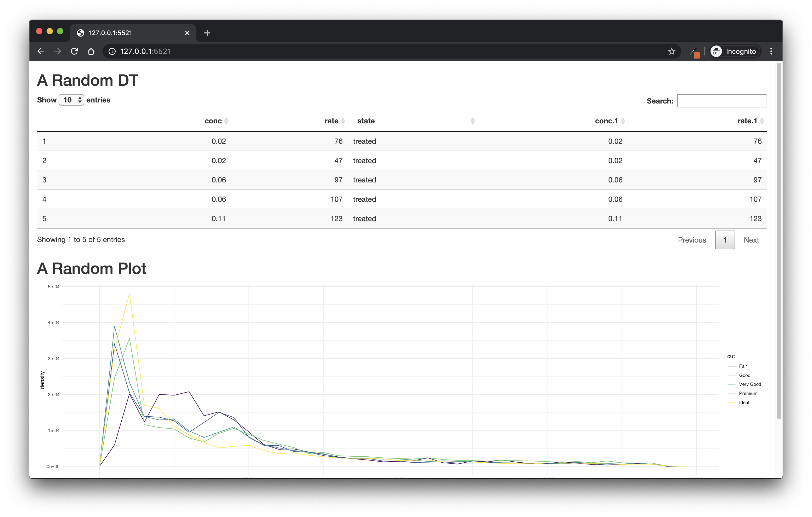This screenshot has width=812, height=517.
Task: Click conc.1 value 0.02 in row 1
Action: click(x=615, y=141)
